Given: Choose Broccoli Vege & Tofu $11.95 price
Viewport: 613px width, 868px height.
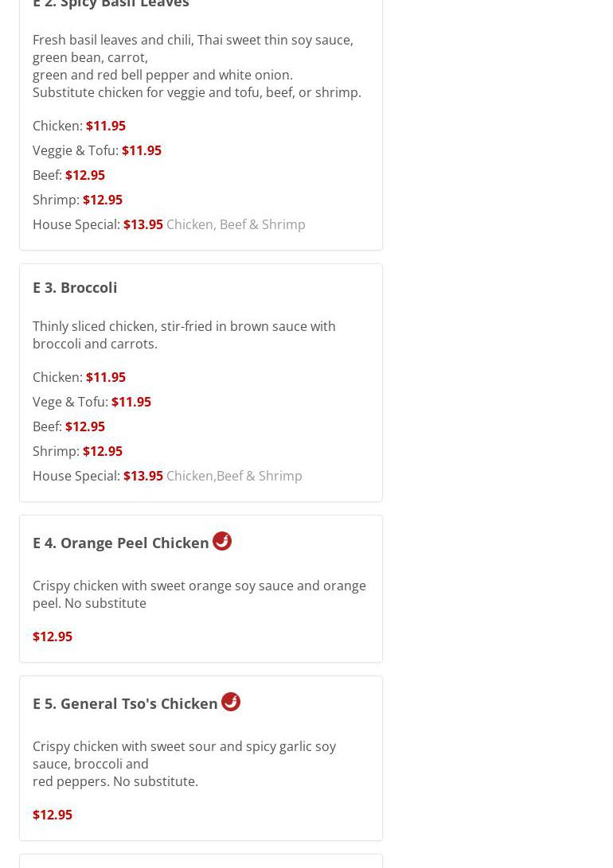Looking at the screenshot, I should click(x=131, y=402).
